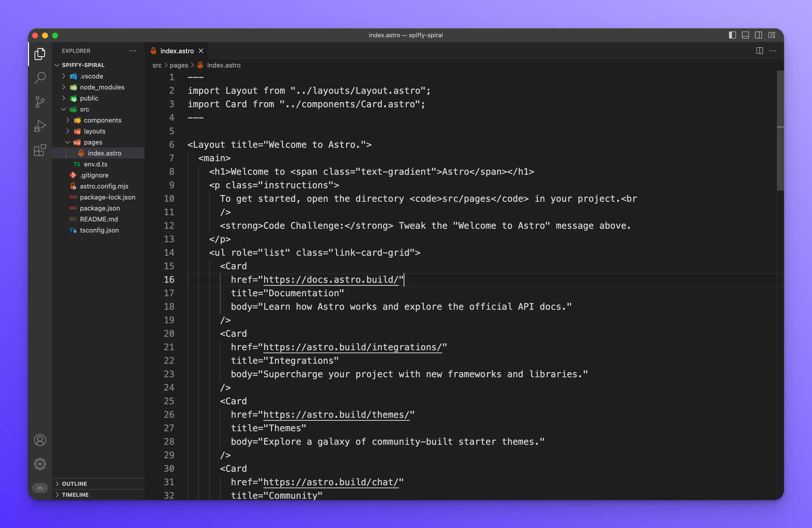Close the index.astro tab
Image resolution: width=812 pixels, height=528 pixels.
(x=201, y=51)
